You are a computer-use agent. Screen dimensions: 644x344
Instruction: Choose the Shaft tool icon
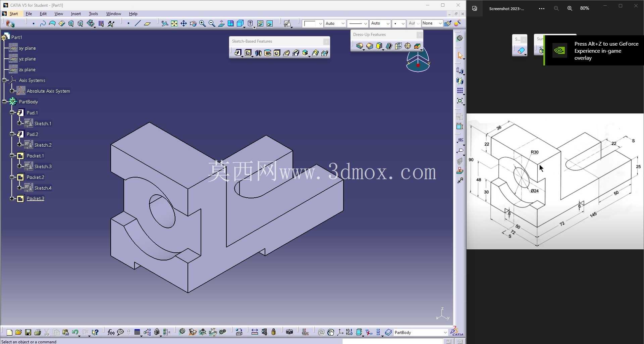258,53
